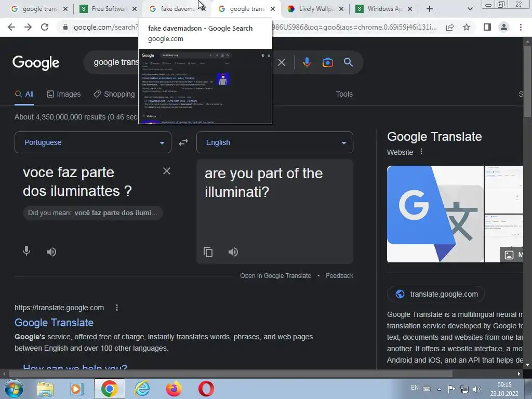Open the clock showing 09:15

pos(504,389)
